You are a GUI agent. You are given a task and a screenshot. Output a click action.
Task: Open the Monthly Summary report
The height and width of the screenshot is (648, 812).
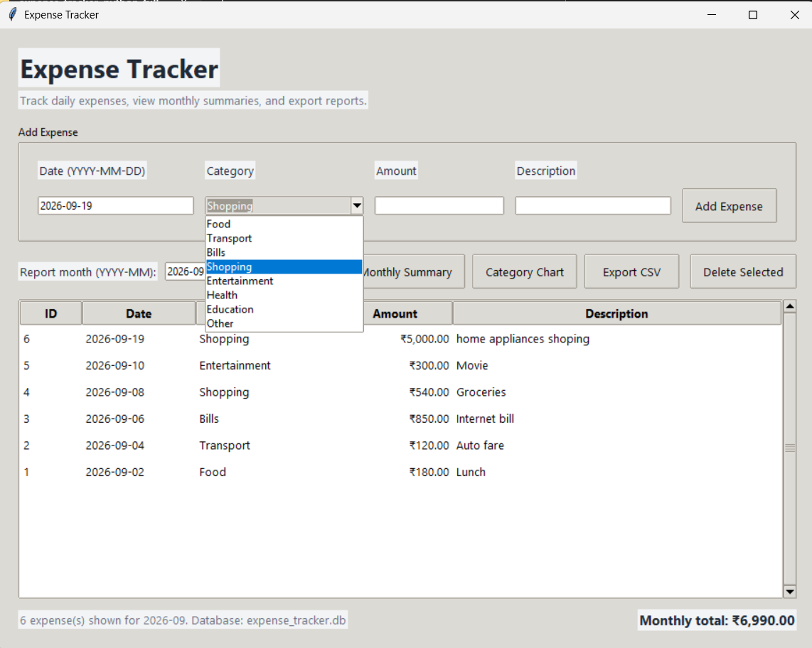pos(413,271)
